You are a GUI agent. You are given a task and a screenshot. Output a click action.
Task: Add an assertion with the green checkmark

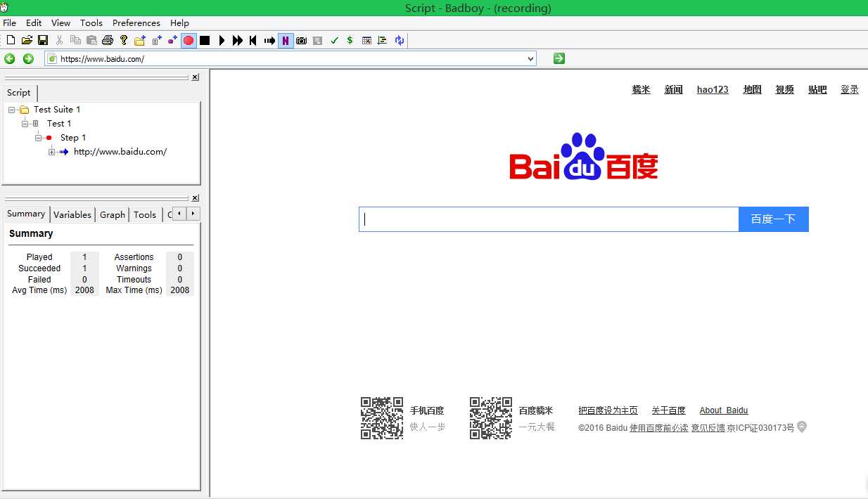pyautogui.click(x=334, y=41)
